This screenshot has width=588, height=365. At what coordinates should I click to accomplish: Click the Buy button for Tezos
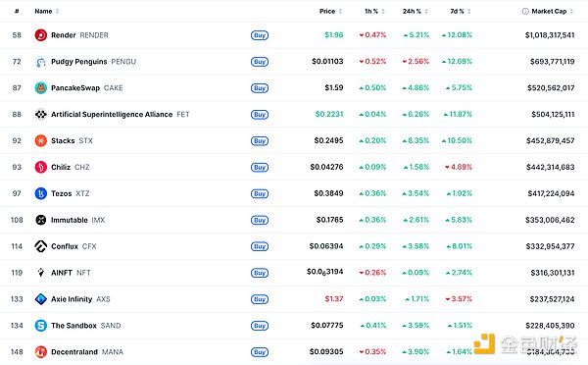(x=260, y=193)
